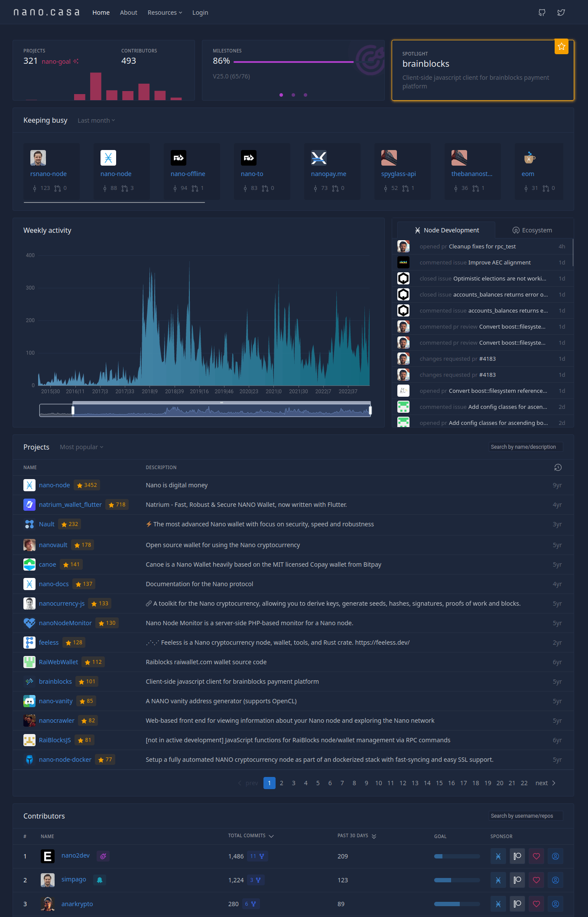Screen dimensions: 588x917
Task: Click the avatar beside 'Improve AEC alignment' activity
Action: click(x=403, y=262)
